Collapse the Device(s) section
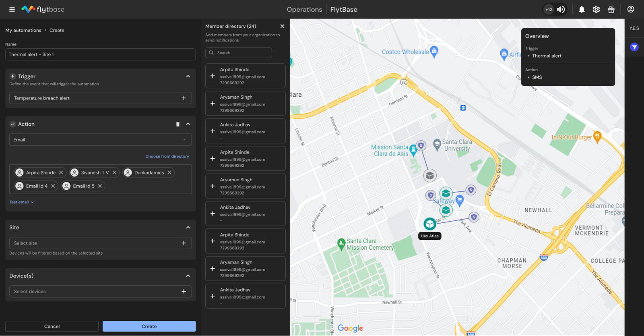Image resolution: width=644 pixels, height=336 pixels. (188, 276)
